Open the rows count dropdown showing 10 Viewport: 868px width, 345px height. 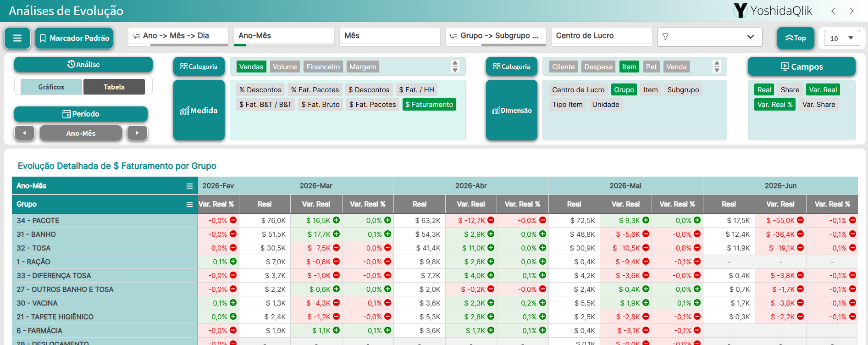point(842,38)
